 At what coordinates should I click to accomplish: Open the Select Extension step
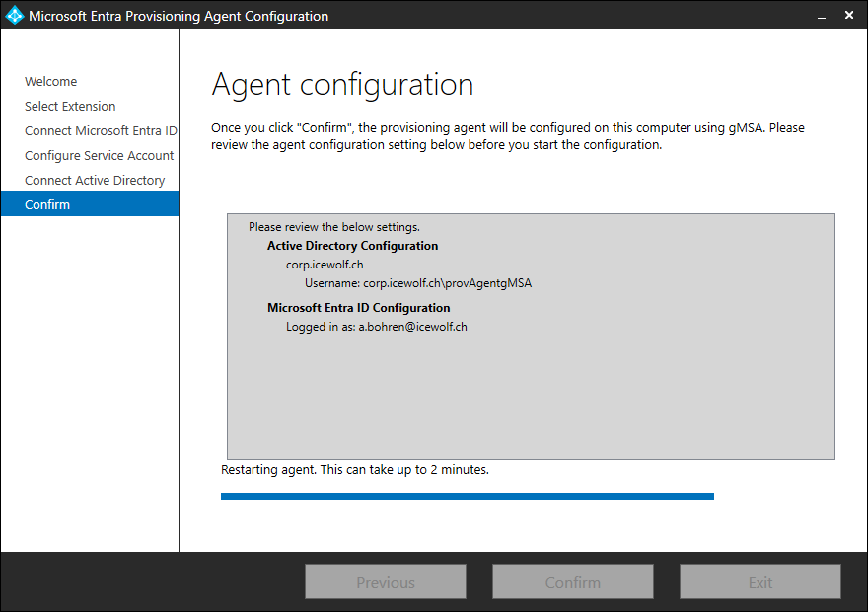[70, 107]
